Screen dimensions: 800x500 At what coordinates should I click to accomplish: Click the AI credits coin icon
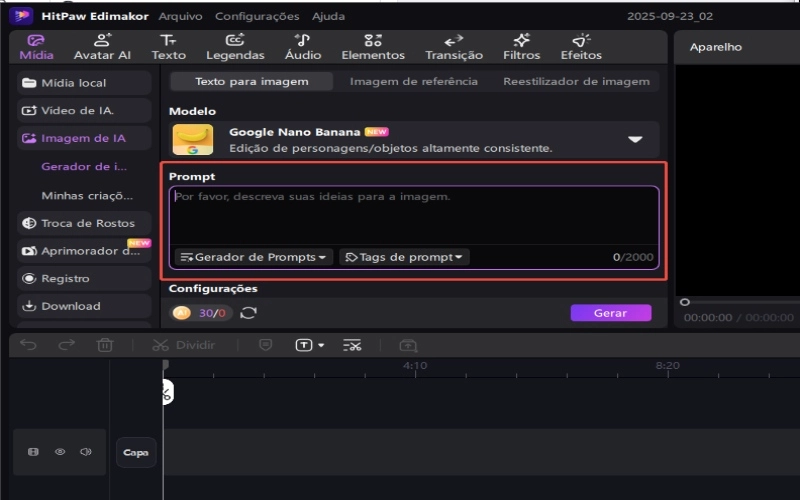tap(182, 313)
